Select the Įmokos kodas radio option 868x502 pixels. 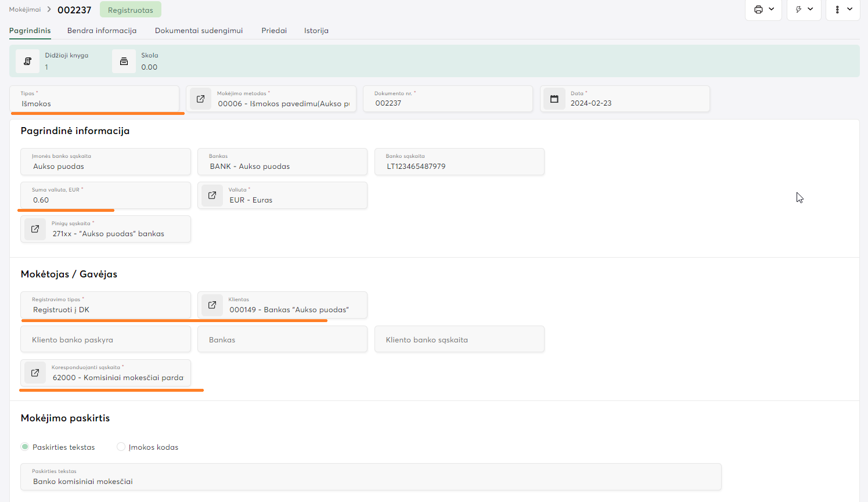click(121, 447)
